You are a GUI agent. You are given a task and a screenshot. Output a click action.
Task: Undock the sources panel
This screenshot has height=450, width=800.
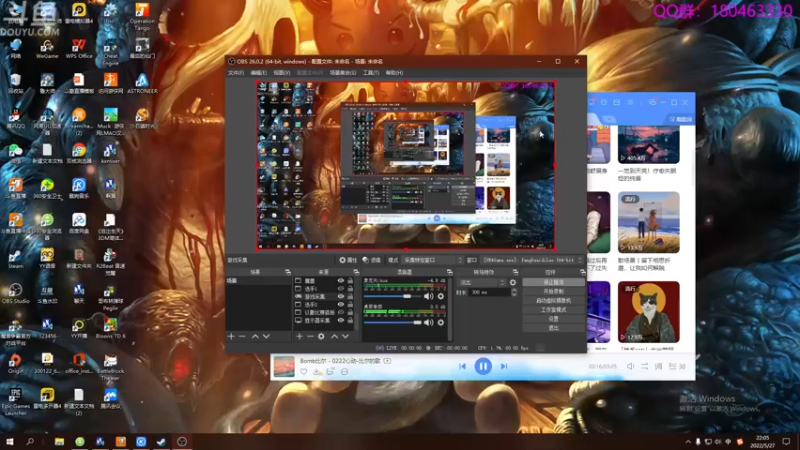tap(356, 272)
